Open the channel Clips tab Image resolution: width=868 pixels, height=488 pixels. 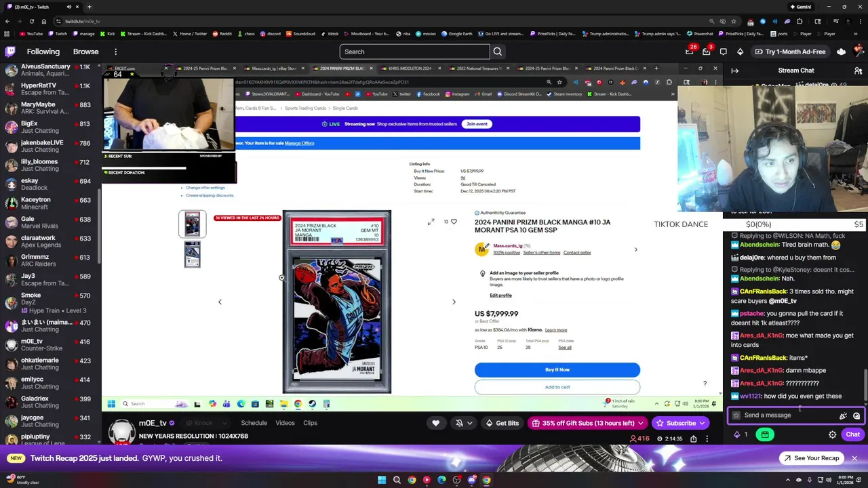coord(310,423)
